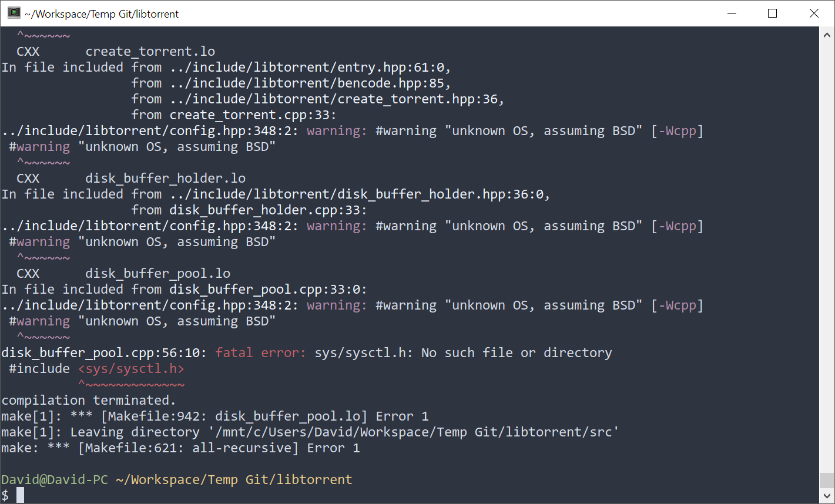Minimize the terminal window
This screenshot has width=835, height=504.
pyautogui.click(x=730, y=13)
